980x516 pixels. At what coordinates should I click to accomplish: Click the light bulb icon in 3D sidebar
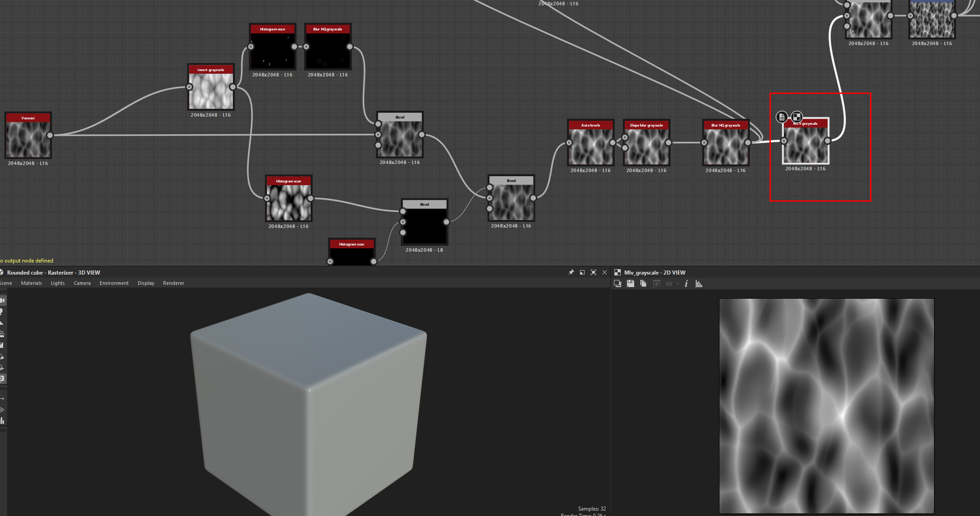click(x=2, y=312)
